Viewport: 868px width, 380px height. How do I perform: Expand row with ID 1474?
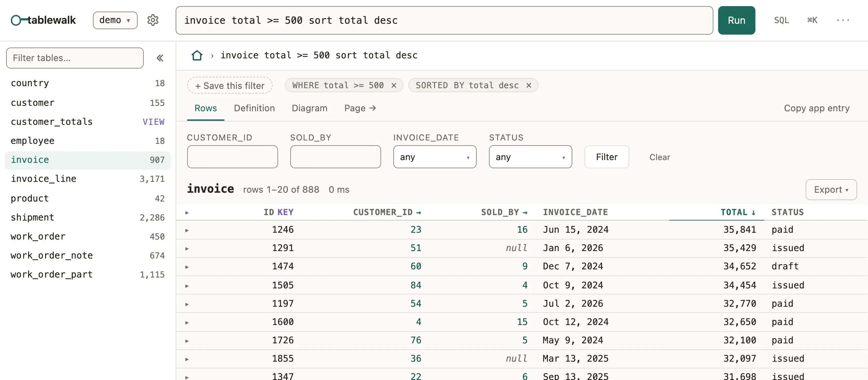click(187, 267)
